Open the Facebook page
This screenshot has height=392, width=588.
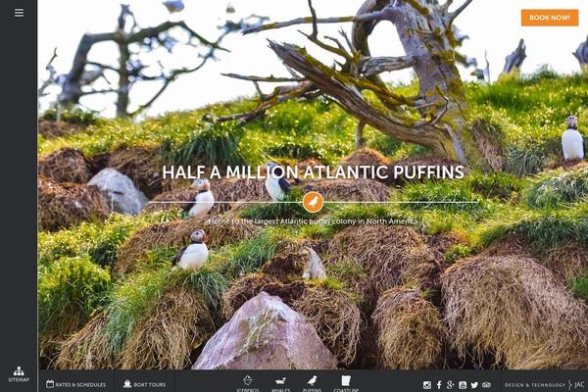tap(439, 385)
